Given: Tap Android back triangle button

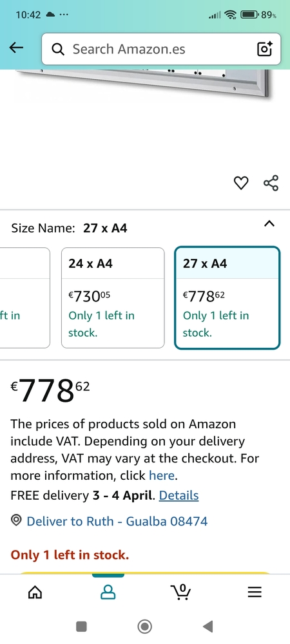Looking at the screenshot, I should (208, 627).
